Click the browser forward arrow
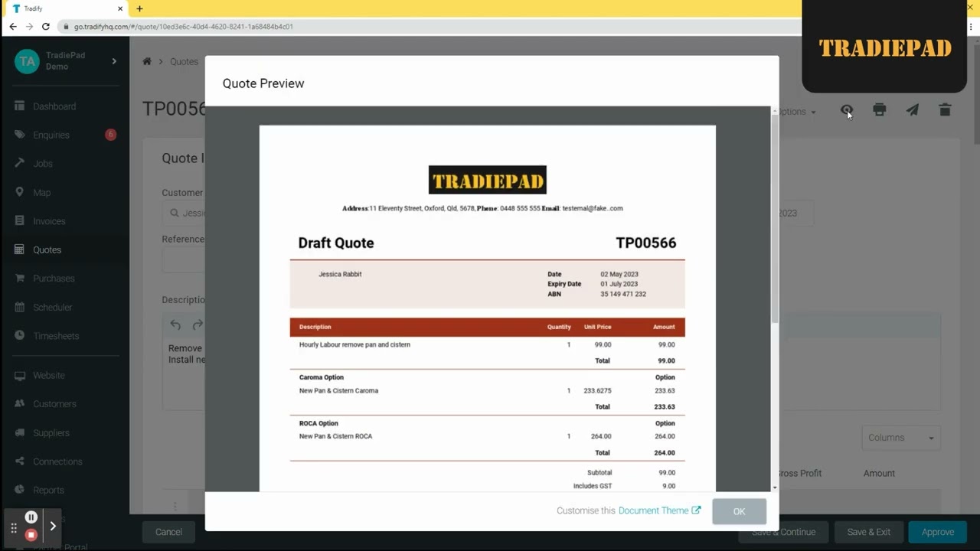Screen dimensions: 980x551 (29, 26)
